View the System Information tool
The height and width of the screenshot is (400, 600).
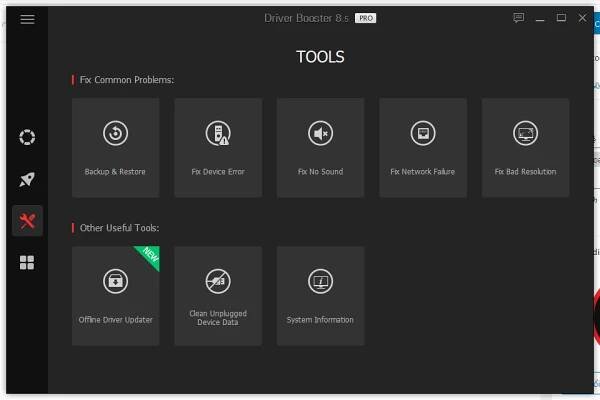(320, 295)
